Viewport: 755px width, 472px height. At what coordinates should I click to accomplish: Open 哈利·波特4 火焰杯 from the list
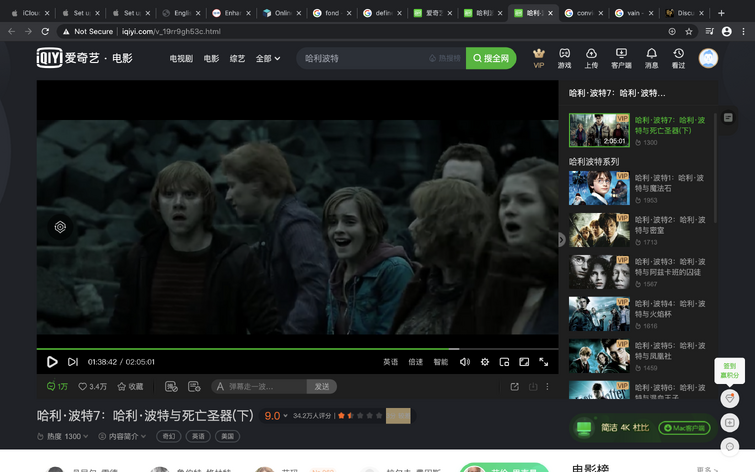pyautogui.click(x=637, y=314)
